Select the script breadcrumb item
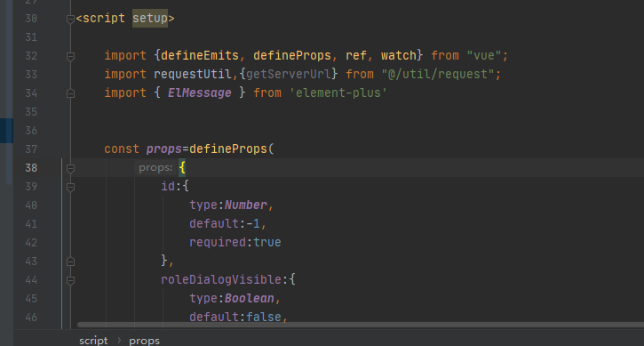 (x=93, y=341)
